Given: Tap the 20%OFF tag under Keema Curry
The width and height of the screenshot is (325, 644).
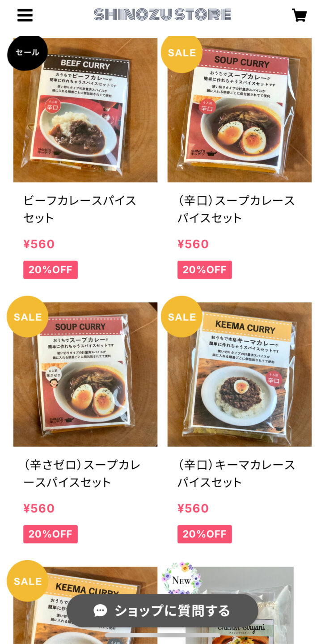Looking at the screenshot, I should (205, 534).
